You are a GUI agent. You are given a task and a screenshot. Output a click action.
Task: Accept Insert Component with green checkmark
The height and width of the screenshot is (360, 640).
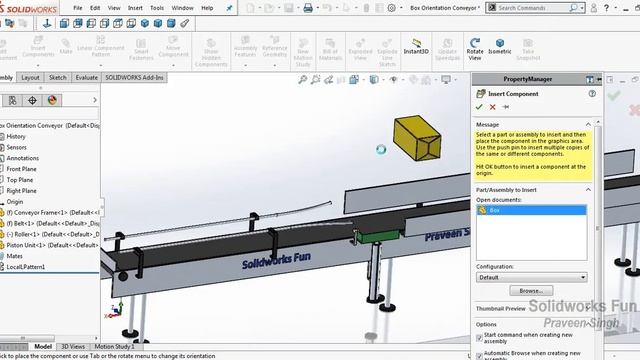479,107
